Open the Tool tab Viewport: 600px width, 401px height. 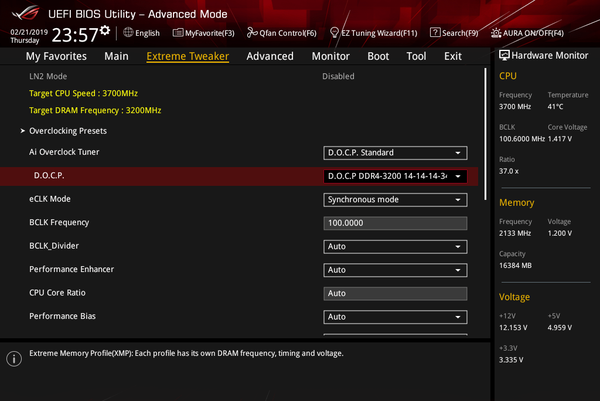416,56
